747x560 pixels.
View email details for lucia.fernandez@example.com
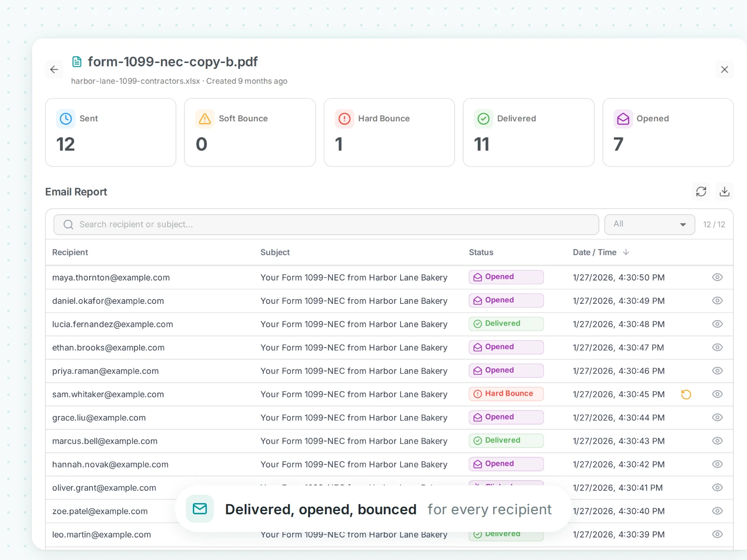pos(717,324)
